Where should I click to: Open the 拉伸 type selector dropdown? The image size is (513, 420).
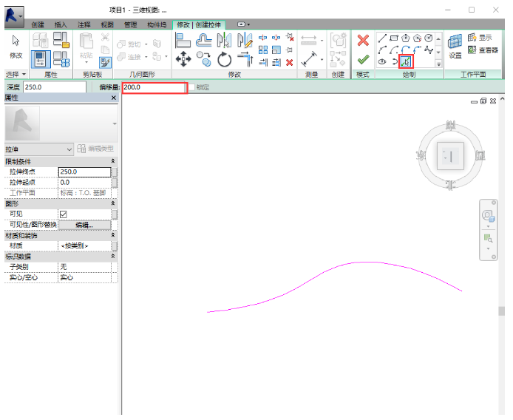pyautogui.click(x=69, y=149)
